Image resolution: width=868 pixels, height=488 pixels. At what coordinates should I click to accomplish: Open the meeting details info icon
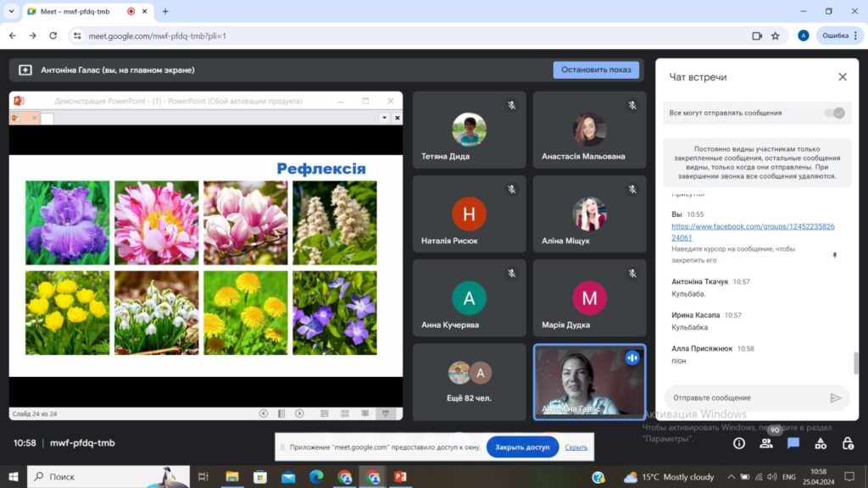click(738, 443)
